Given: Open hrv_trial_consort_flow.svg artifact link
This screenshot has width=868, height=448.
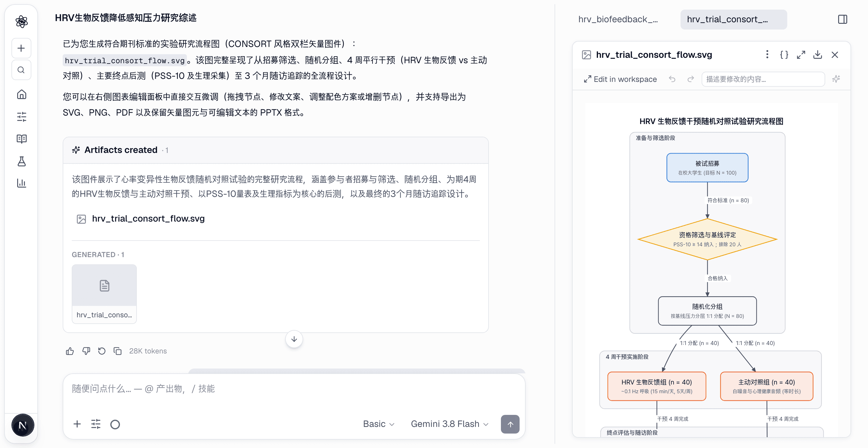Looking at the screenshot, I should 141,219.
